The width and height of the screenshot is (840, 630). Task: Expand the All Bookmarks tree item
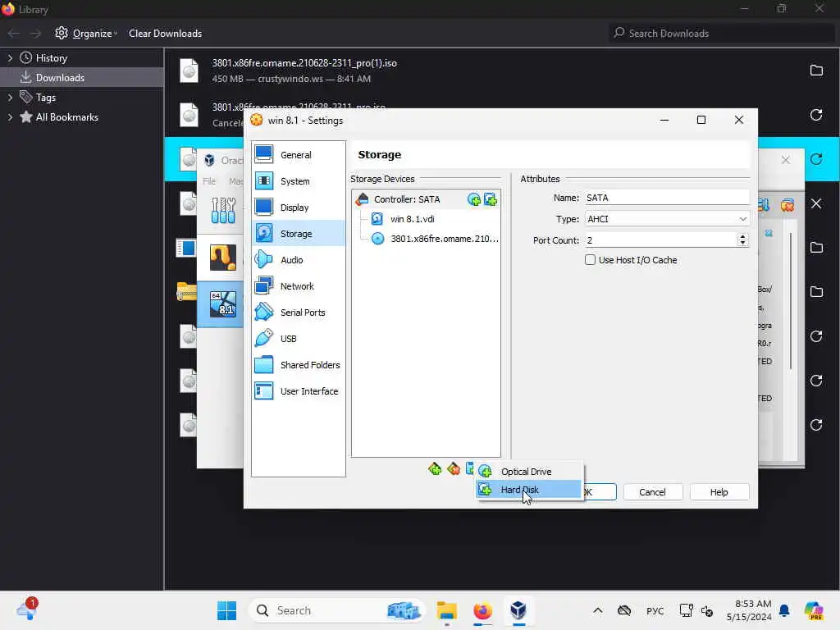coord(10,117)
